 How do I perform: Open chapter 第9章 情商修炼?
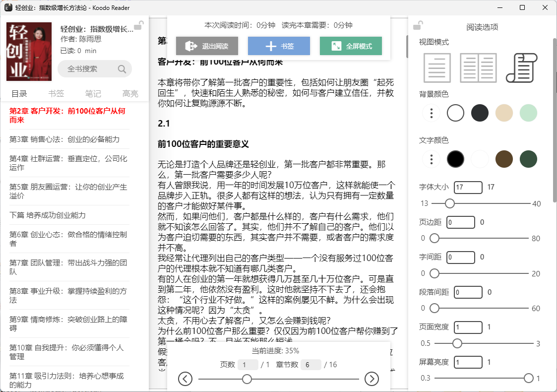pyautogui.click(x=69, y=324)
